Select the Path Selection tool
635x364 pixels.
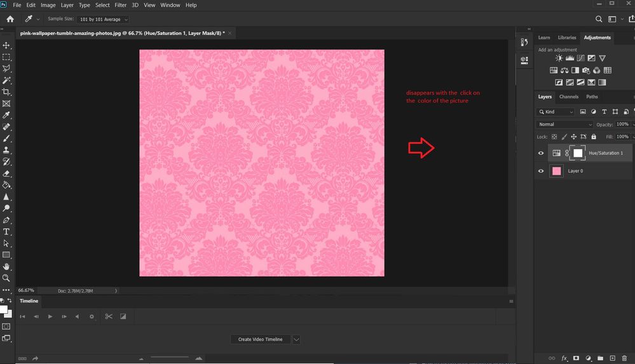[6, 243]
